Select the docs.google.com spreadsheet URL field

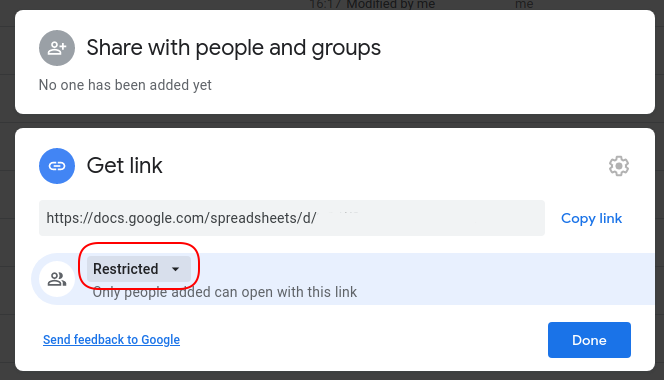pyautogui.click(x=292, y=218)
